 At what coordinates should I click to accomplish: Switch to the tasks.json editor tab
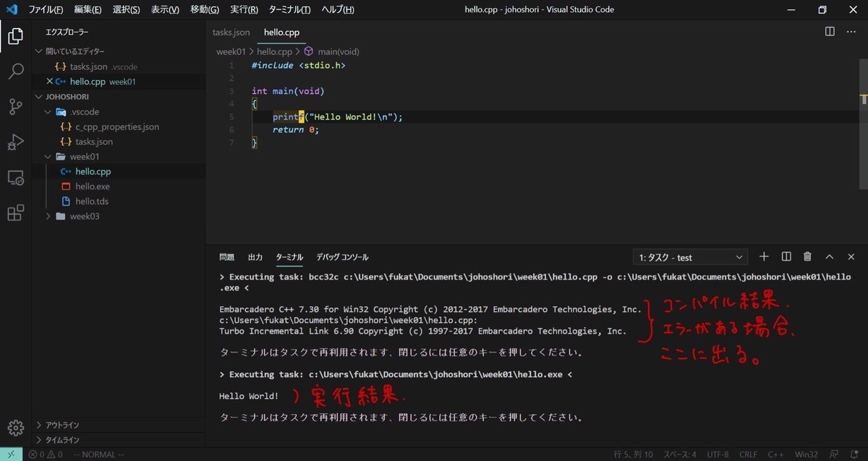231,32
